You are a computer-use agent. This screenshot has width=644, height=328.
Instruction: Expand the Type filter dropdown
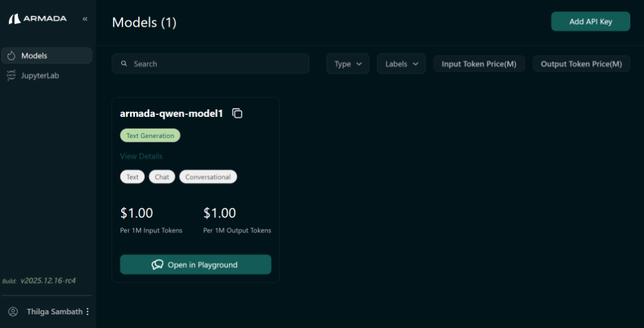[x=348, y=64]
